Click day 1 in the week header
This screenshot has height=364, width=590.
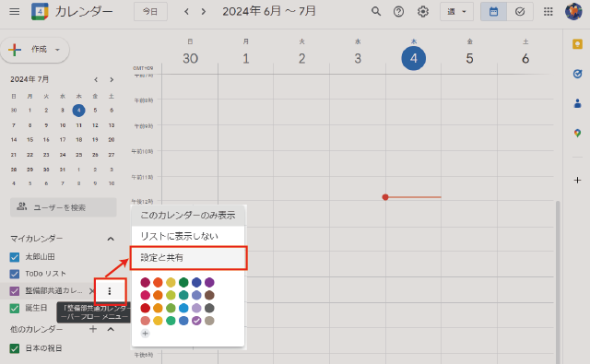(x=246, y=58)
